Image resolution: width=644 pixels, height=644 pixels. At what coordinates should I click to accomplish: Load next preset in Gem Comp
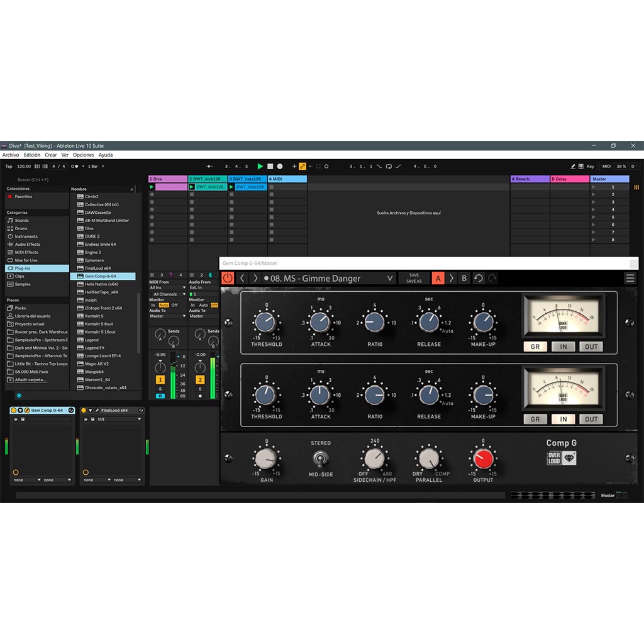(x=255, y=278)
